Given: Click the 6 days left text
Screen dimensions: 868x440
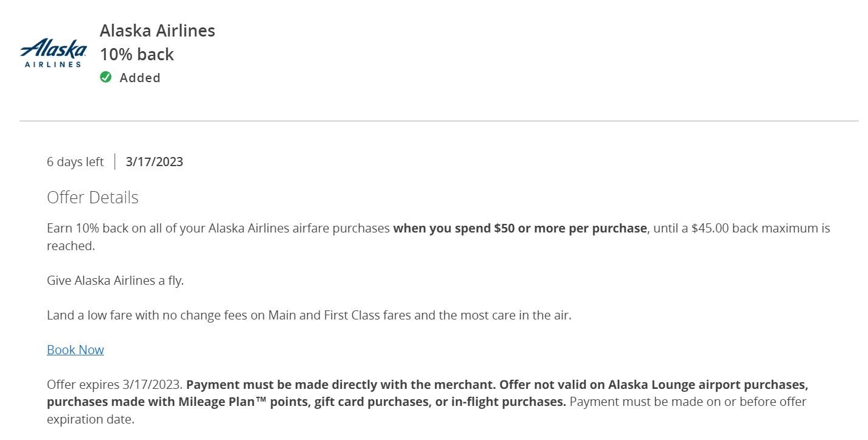Looking at the screenshot, I should [75, 162].
